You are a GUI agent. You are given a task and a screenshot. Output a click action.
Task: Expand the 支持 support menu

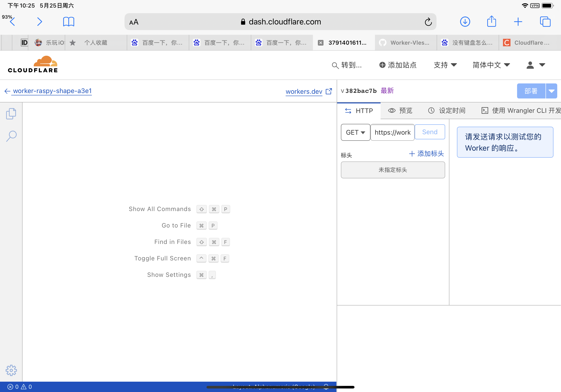pyautogui.click(x=445, y=65)
